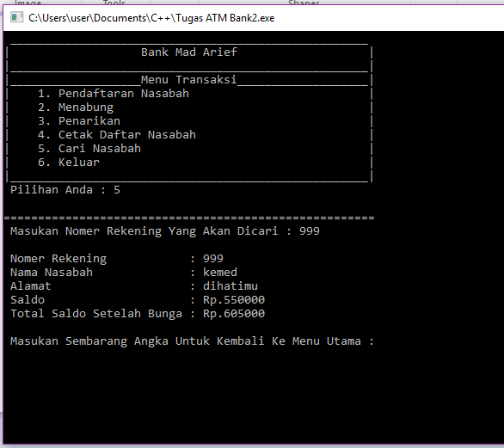This screenshot has height=448, width=504.
Task: Click the 'Masukan Sembarang Angka Untuk Kembali' prompt
Action: [x=192, y=341]
